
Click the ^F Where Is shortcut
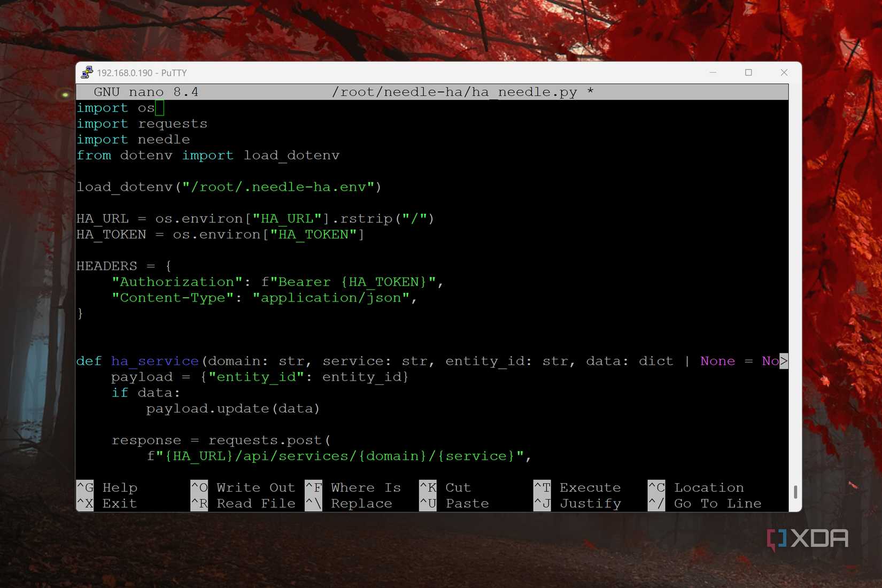tap(353, 488)
